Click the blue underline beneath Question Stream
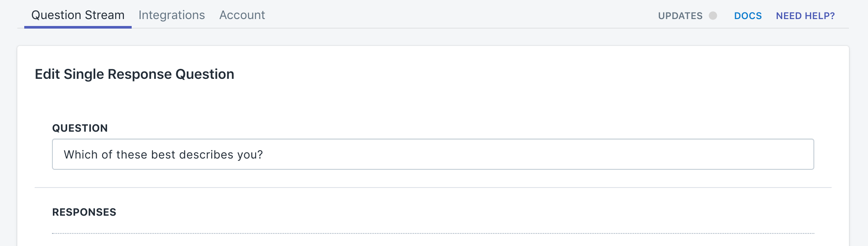 (78, 27)
